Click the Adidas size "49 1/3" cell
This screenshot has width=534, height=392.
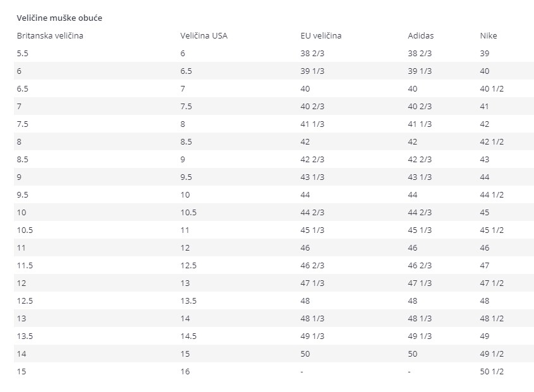420,336
